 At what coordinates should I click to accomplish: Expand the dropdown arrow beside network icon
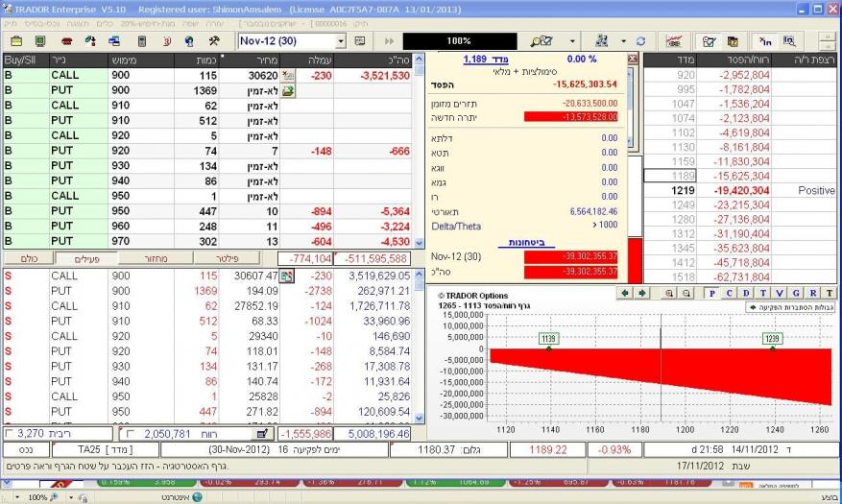pos(623,42)
